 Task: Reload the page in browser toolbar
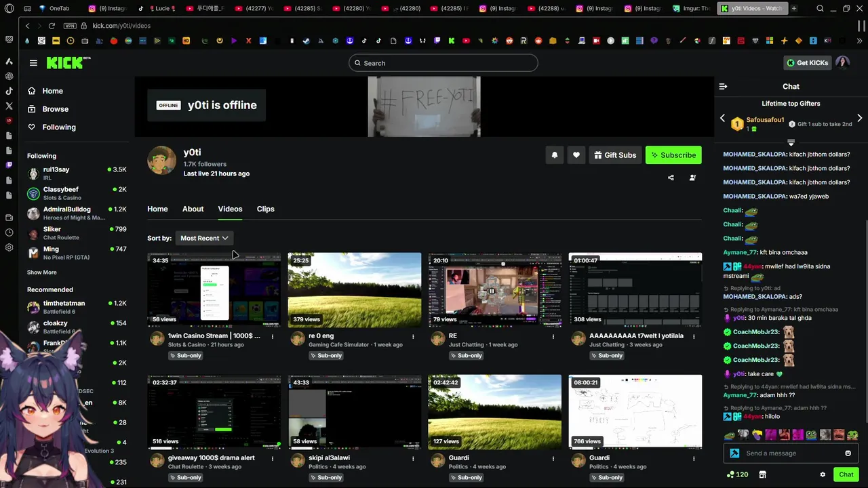point(52,26)
